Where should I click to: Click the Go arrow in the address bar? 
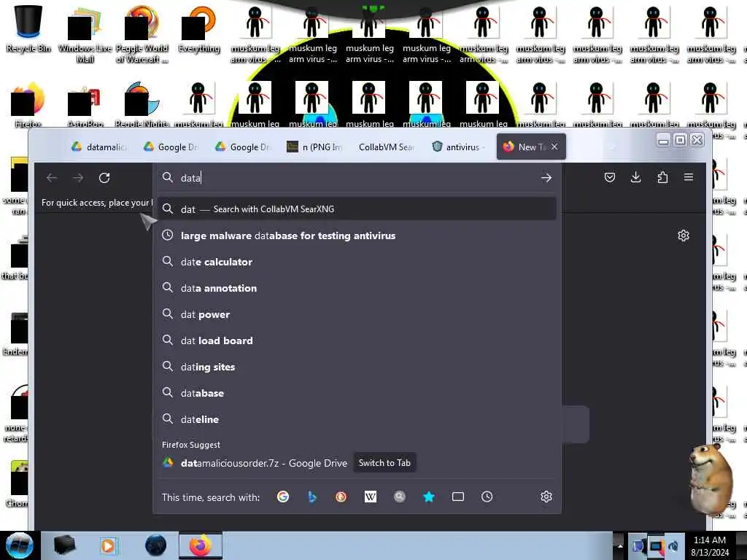546,178
